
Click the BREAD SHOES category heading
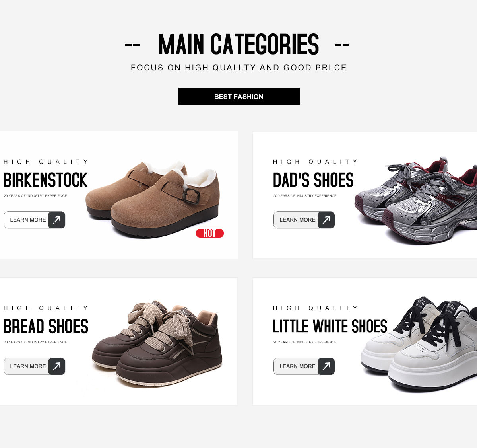pyautogui.click(x=46, y=326)
